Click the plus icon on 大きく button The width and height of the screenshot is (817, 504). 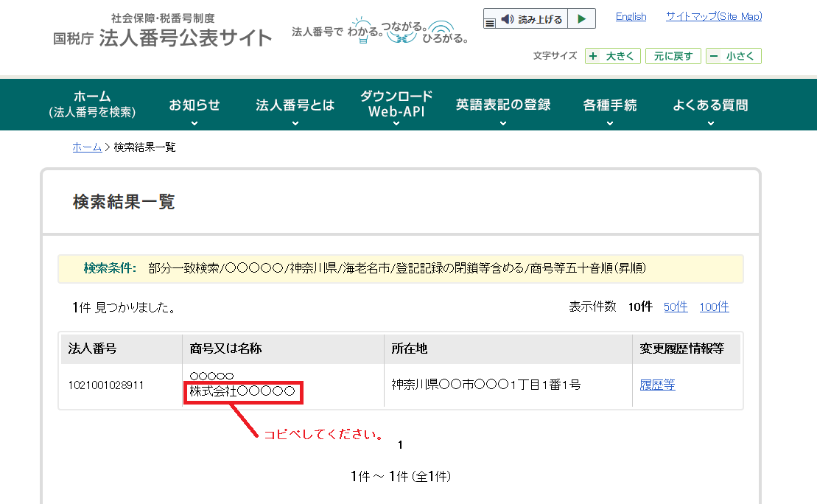594,55
